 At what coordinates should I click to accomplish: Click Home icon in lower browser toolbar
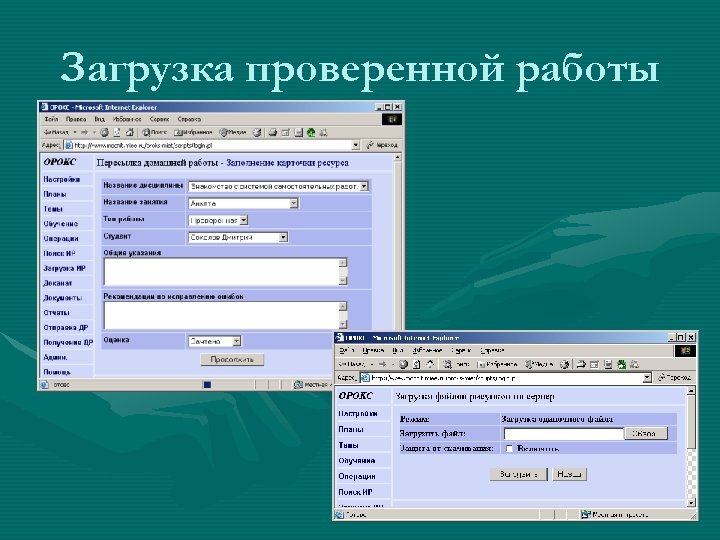pyautogui.click(x=431, y=364)
